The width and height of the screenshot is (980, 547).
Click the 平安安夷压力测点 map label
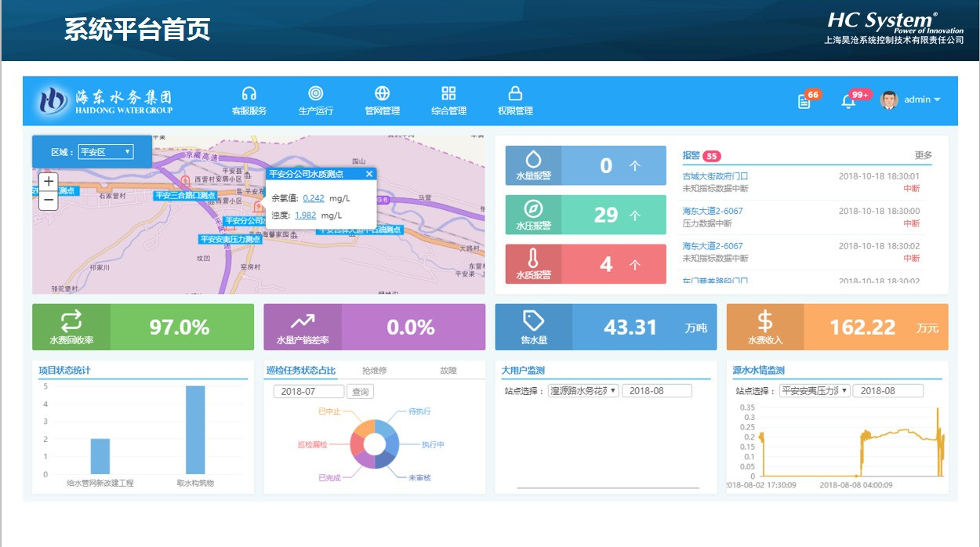(230, 239)
